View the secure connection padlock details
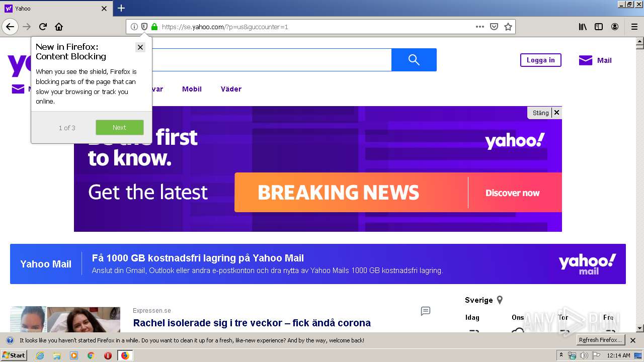Image resolution: width=644 pixels, height=362 pixels. pyautogui.click(x=154, y=27)
